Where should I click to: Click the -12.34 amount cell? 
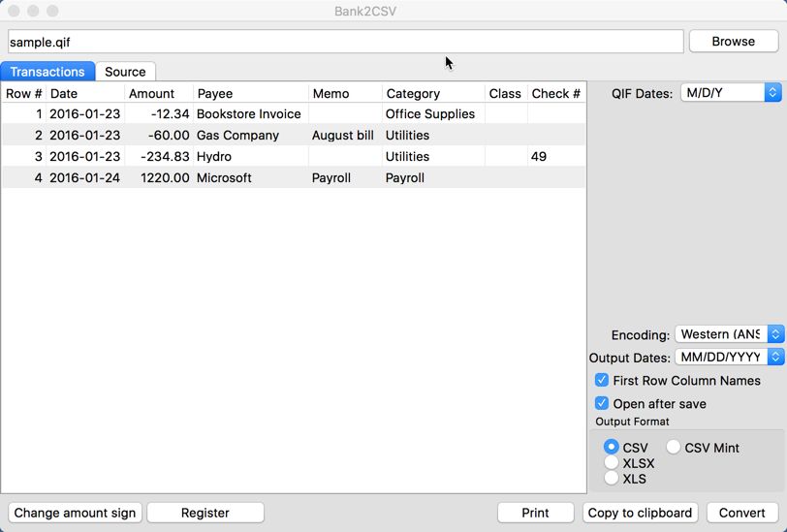pos(159,114)
